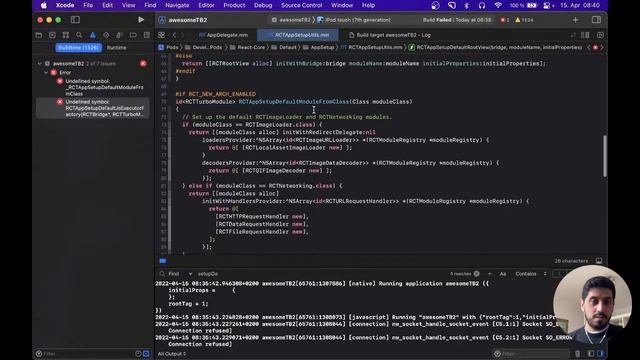Open the Find navigator magnifier icon
Viewport: 640px width, 360px height.
pyautogui.click(x=79, y=35)
